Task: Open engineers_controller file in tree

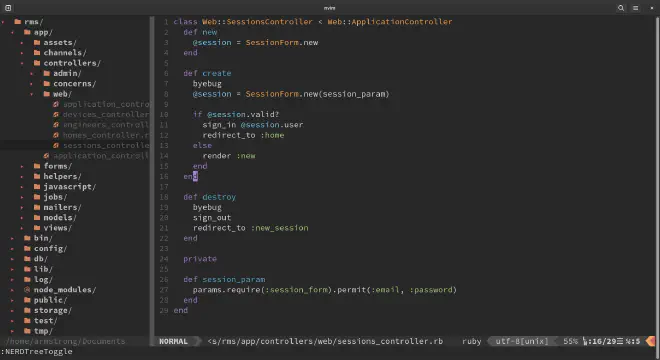Action: pyautogui.click(x=106, y=125)
